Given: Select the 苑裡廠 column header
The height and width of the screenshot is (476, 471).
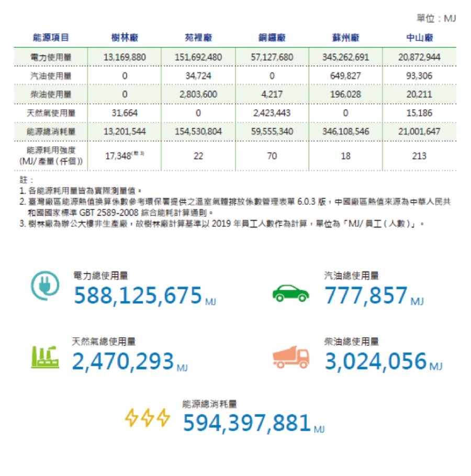Looking at the screenshot, I should point(198,38).
